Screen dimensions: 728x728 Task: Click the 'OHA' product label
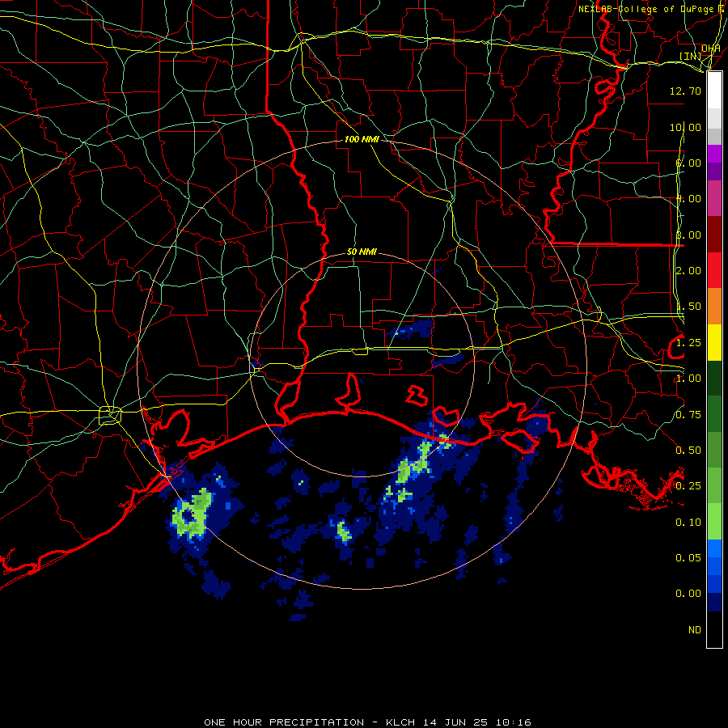point(710,48)
